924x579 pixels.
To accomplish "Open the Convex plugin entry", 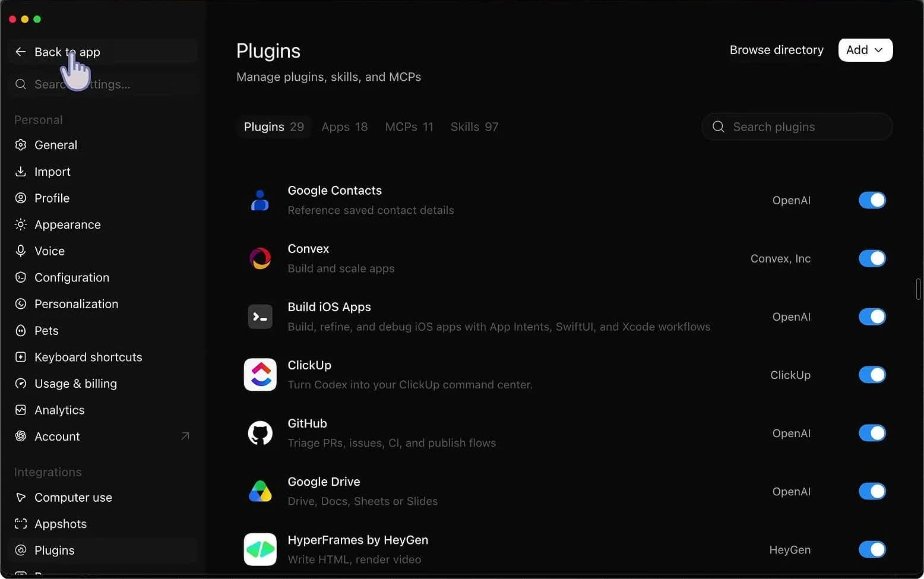I will tap(308, 249).
